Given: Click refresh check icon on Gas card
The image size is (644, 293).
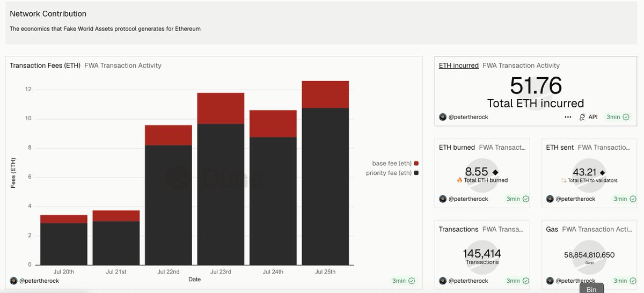Looking at the screenshot, I should point(633,281).
